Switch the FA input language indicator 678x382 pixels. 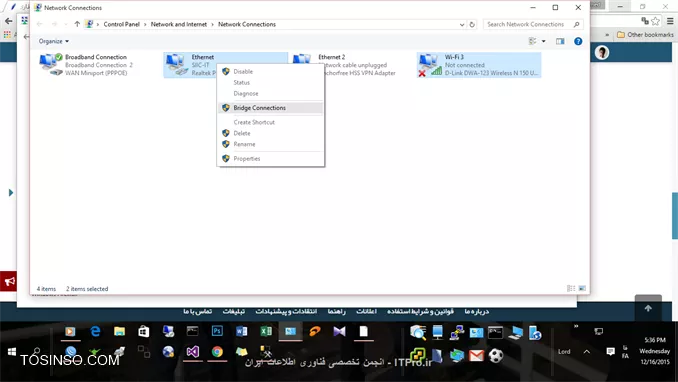click(625, 352)
